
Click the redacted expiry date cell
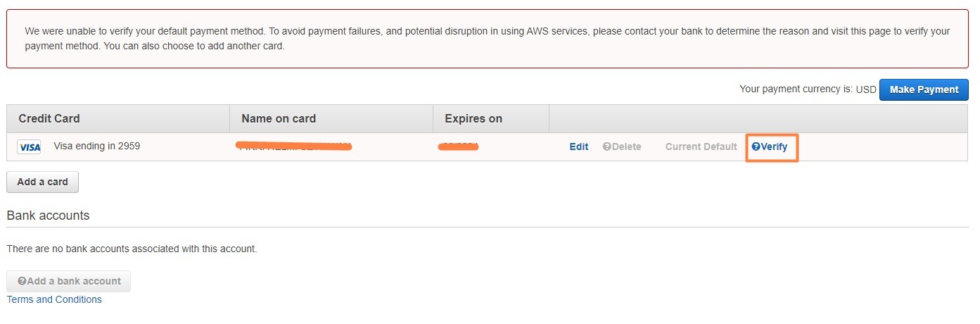pyautogui.click(x=458, y=147)
